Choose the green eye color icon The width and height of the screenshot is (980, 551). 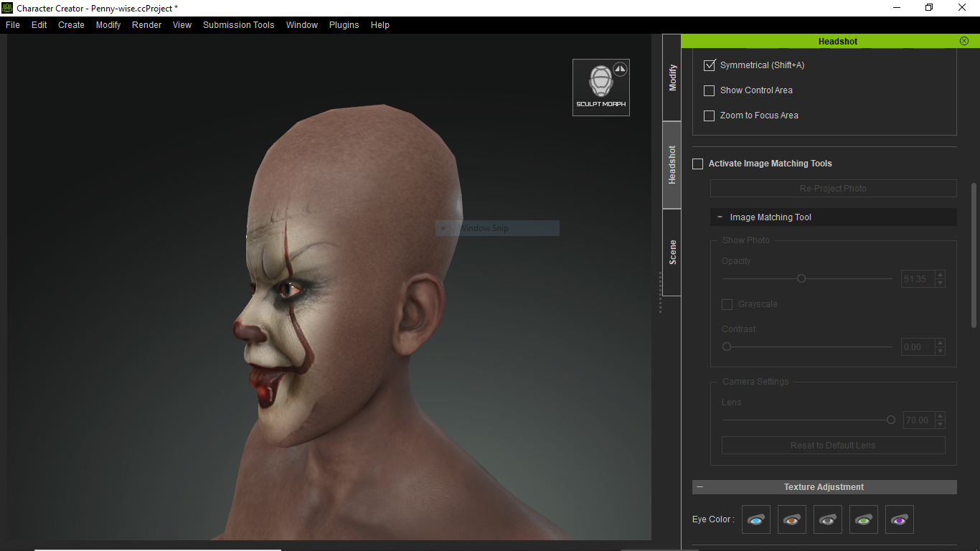(x=864, y=519)
